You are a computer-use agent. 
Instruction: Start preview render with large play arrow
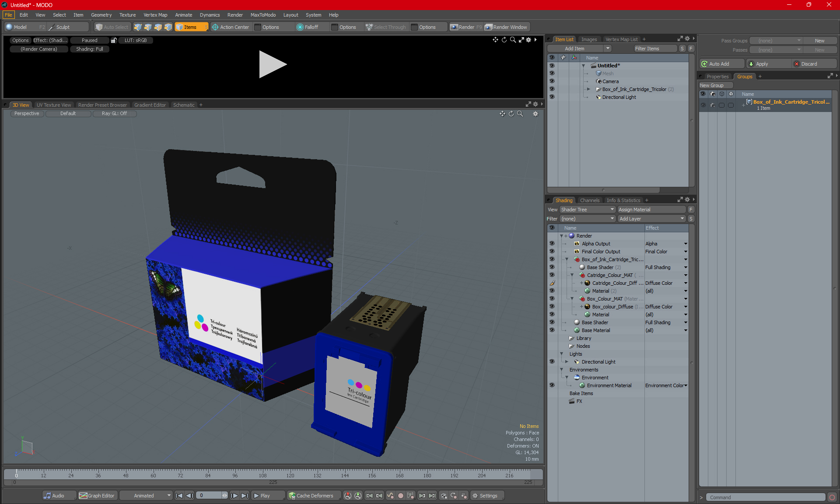[273, 64]
